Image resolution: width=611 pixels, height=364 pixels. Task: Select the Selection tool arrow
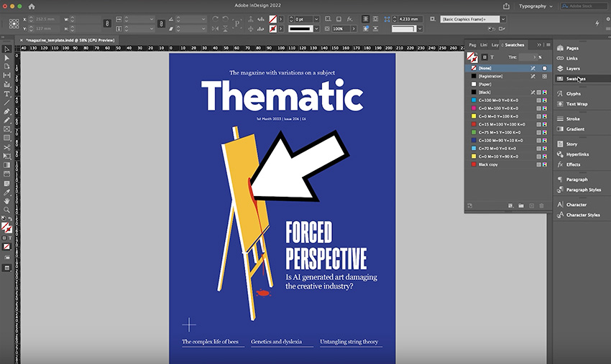click(6, 49)
